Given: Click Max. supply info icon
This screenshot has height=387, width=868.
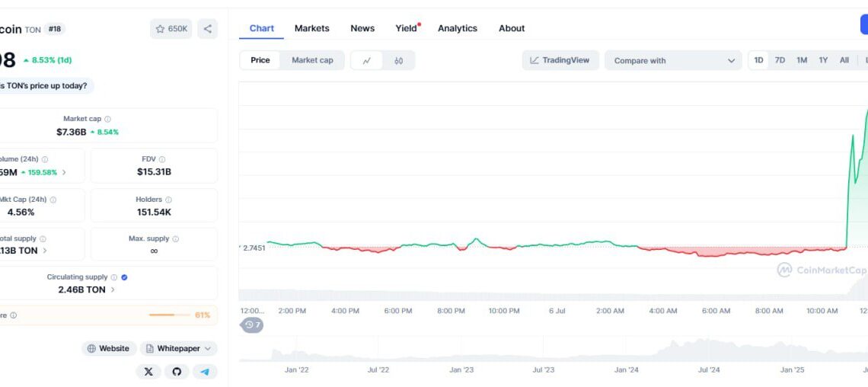Looking at the screenshot, I should [175, 239].
